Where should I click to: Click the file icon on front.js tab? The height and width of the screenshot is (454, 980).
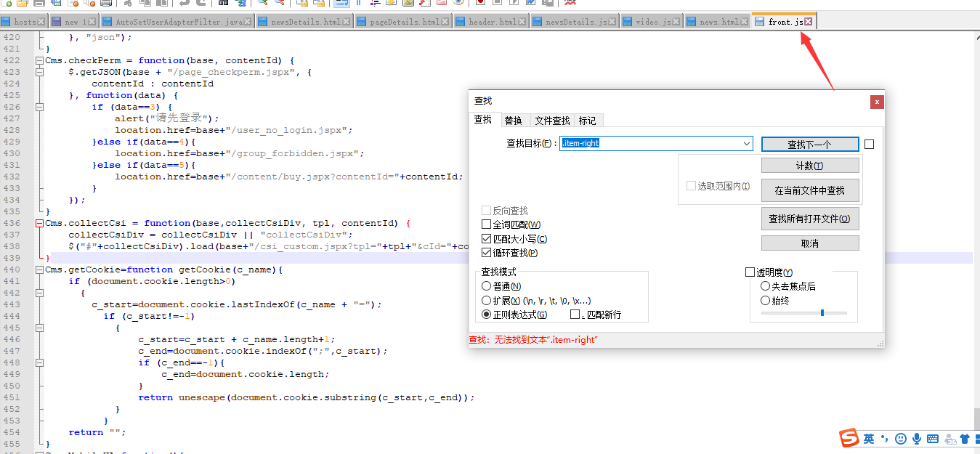point(761,22)
